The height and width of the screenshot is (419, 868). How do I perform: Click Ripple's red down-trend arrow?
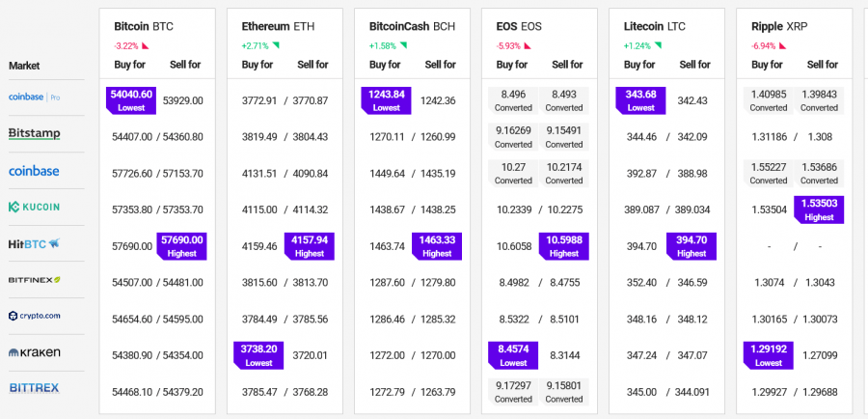coord(783,45)
